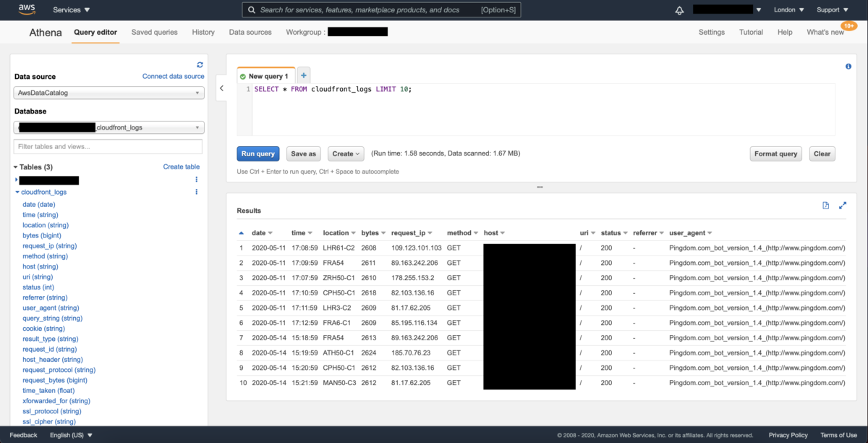Image resolution: width=868 pixels, height=443 pixels.
Task: Click the refresh data sources icon
Action: pos(200,64)
